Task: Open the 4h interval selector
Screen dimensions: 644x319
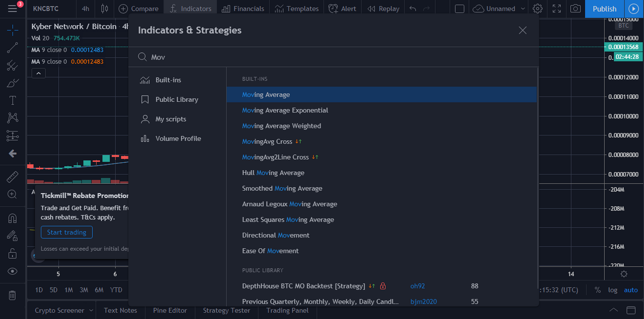Action: [x=86, y=9]
